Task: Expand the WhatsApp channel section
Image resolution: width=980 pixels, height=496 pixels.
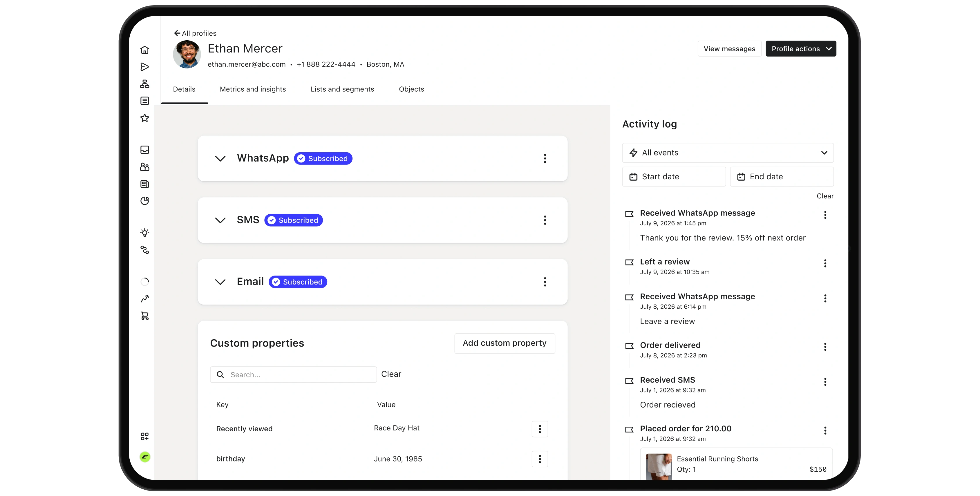Action: pos(220,159)
